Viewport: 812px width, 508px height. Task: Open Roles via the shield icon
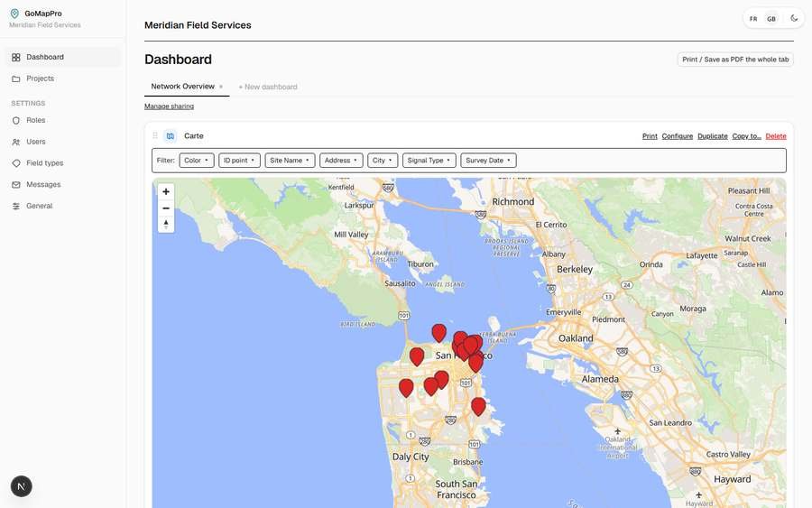[x=16, y=120]
